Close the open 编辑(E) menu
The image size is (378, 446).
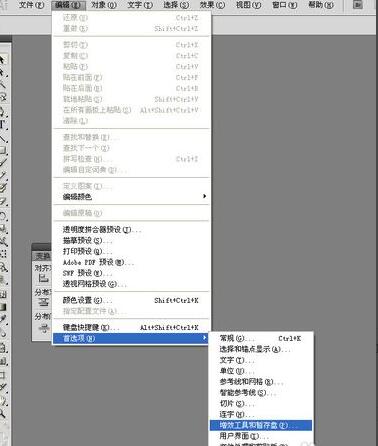[x=68, y=5]
